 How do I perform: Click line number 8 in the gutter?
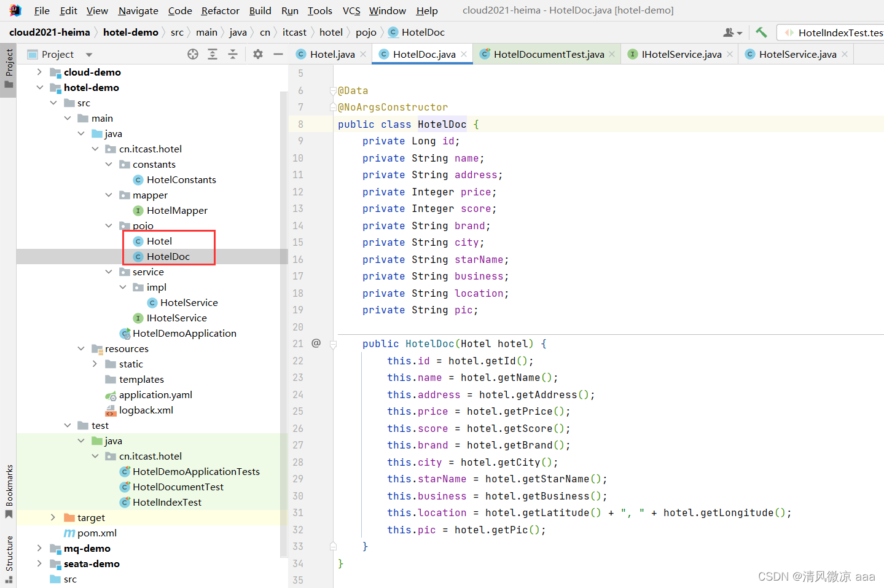pyautogui.click(x=300, y=124)
